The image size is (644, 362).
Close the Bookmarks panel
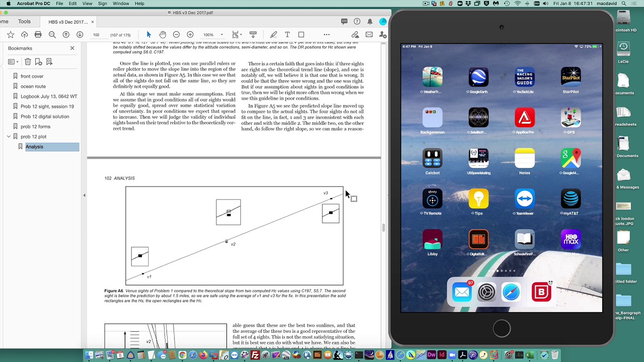72,48
